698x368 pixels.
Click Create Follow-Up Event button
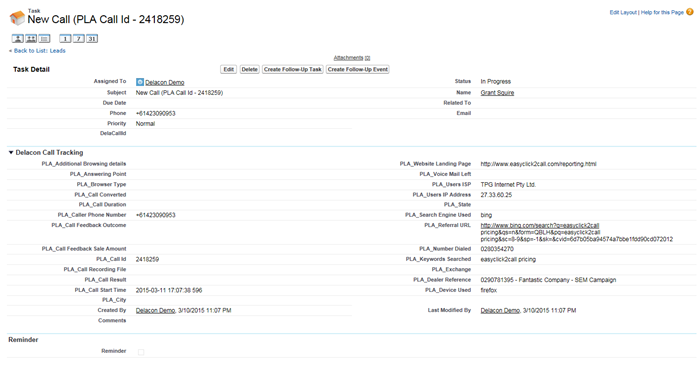358,69
